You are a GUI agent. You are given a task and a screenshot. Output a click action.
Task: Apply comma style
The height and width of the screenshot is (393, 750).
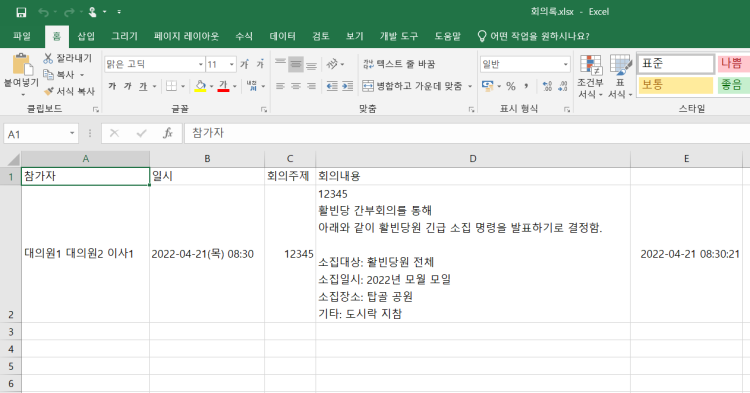click(x=526, y=86)
